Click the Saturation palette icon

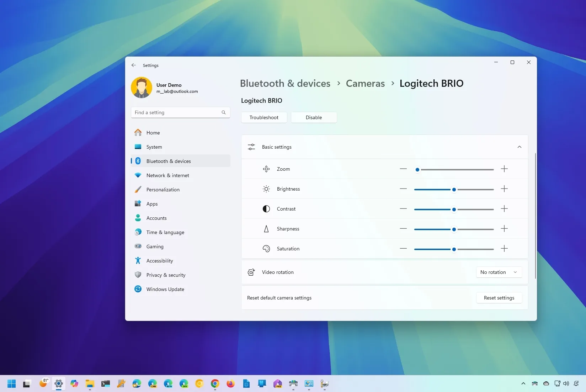[266, 249]
